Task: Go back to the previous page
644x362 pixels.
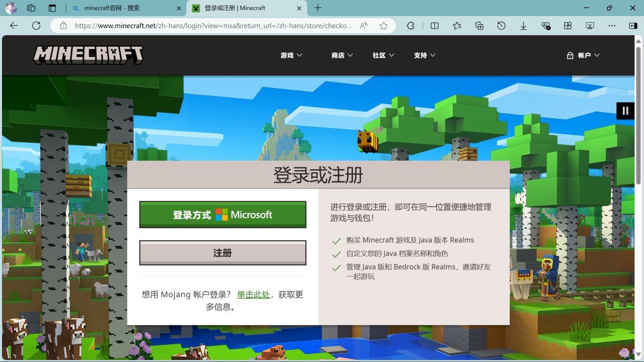Action: click(x=14, y=26)
